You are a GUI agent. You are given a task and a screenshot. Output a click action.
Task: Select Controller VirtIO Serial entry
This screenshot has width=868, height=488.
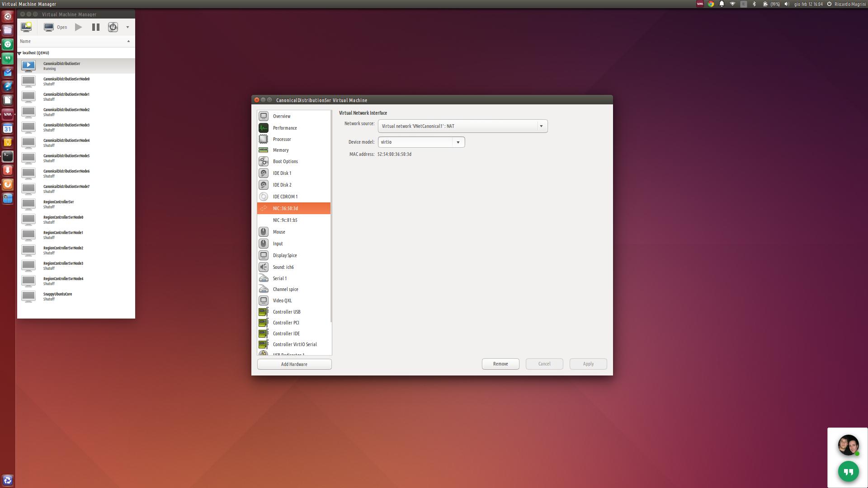coord(294,344)
